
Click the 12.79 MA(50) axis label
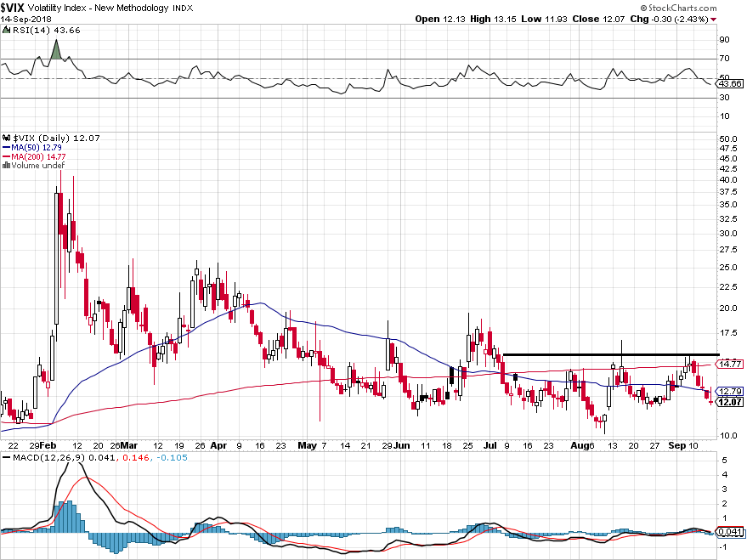click(x=730, y=392)
